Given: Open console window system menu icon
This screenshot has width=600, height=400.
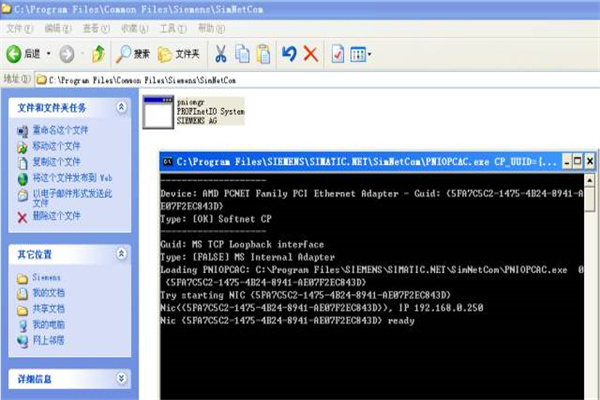Looking at the screenshot, I should [168, 162].
